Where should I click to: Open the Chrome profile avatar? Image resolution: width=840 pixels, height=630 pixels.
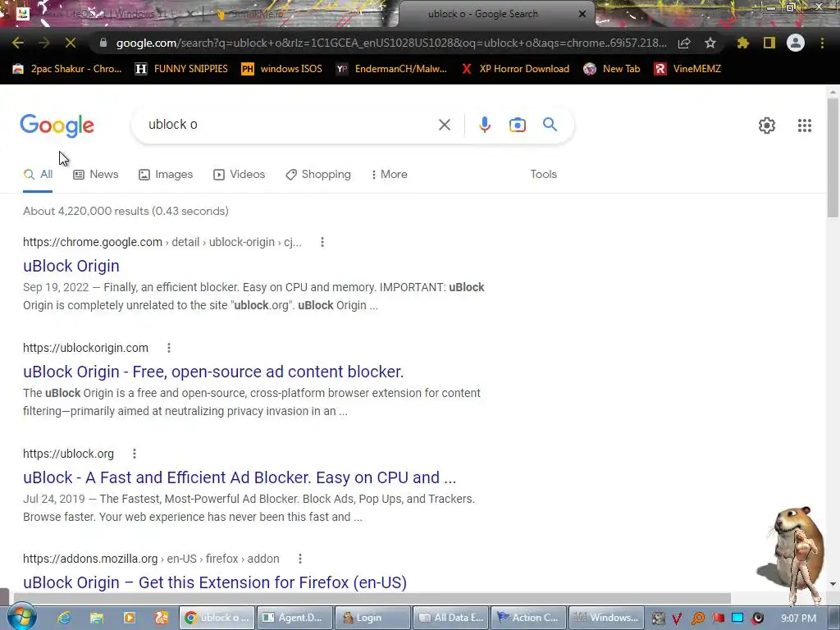pos(796,43)
